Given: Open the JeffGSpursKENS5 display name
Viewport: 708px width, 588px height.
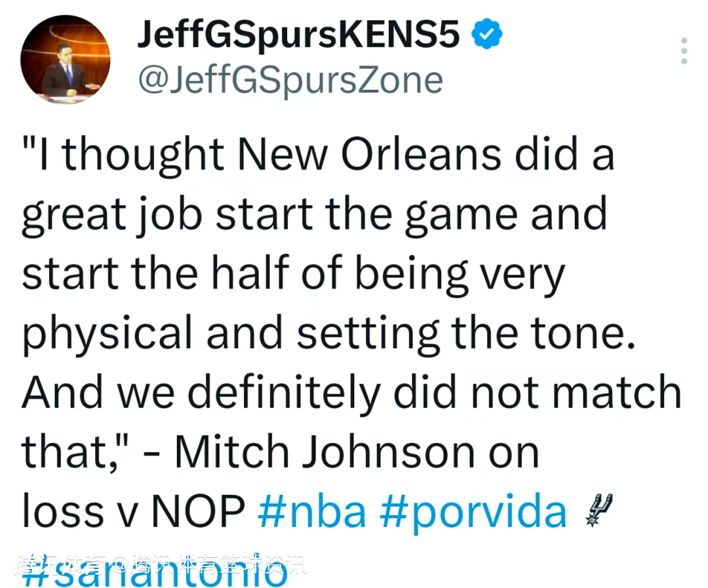Looking at the screenshot, I should point(298,35).
